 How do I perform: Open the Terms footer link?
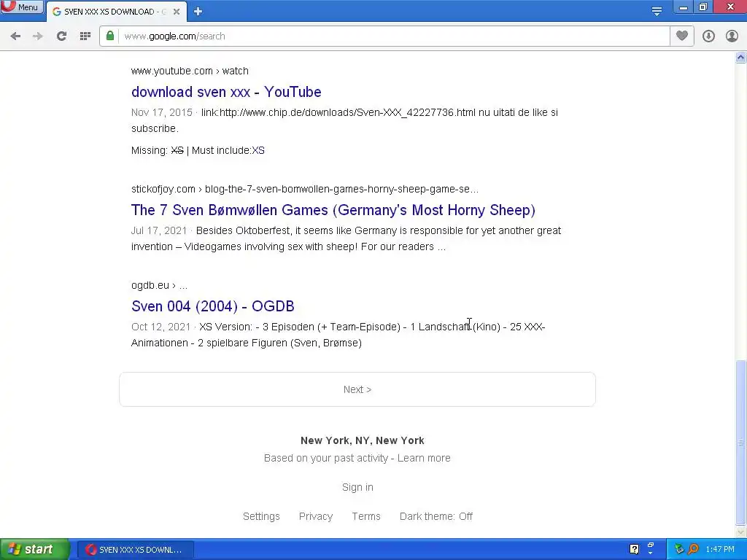[x=366, y=517]
